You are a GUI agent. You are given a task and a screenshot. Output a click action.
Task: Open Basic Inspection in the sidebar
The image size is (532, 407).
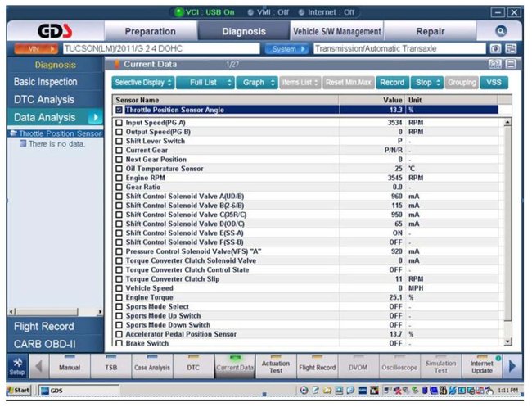tap(46, 82)
